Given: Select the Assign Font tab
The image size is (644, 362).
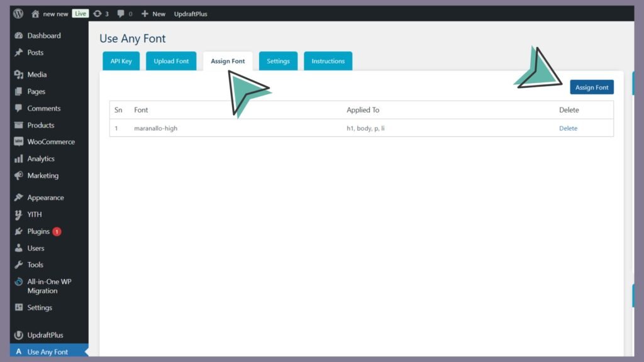Looking at the screenshot, I should click(x=228, y=61).
